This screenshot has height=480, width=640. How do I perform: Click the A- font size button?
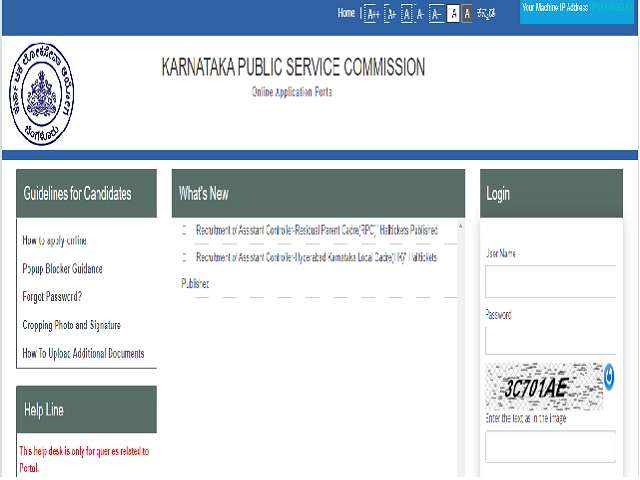coord(420,15)
